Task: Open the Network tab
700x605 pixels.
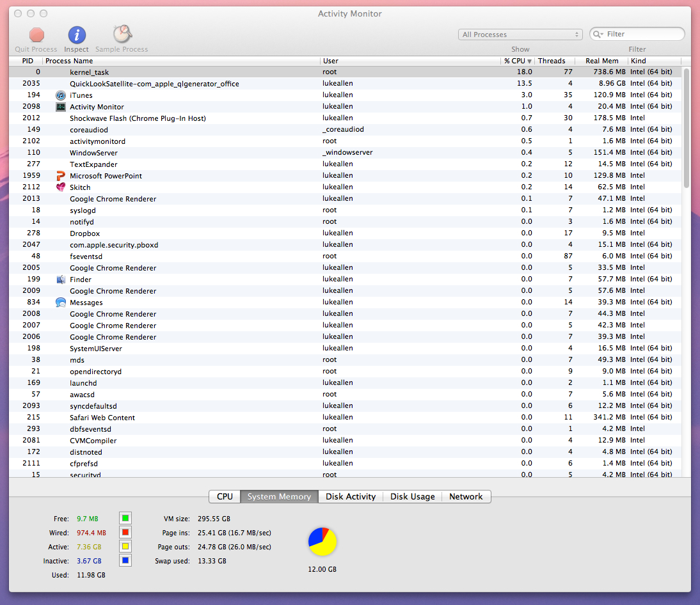Action: pos(466,496)
